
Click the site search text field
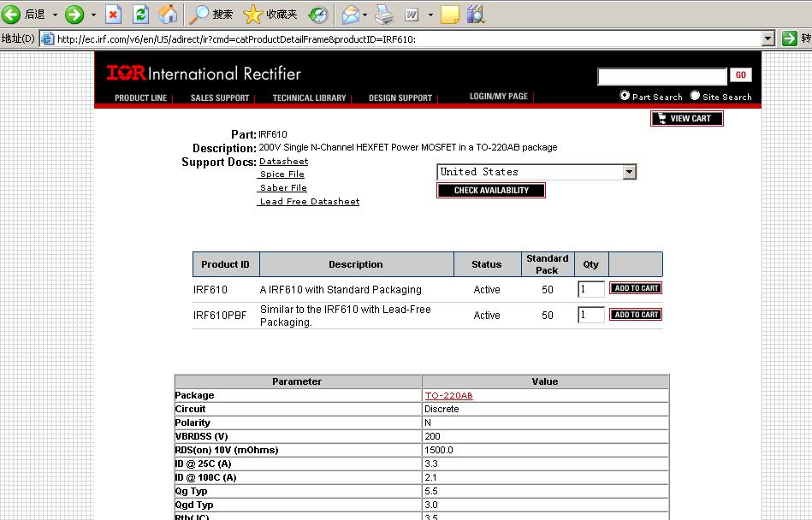[x=661, y=76]
